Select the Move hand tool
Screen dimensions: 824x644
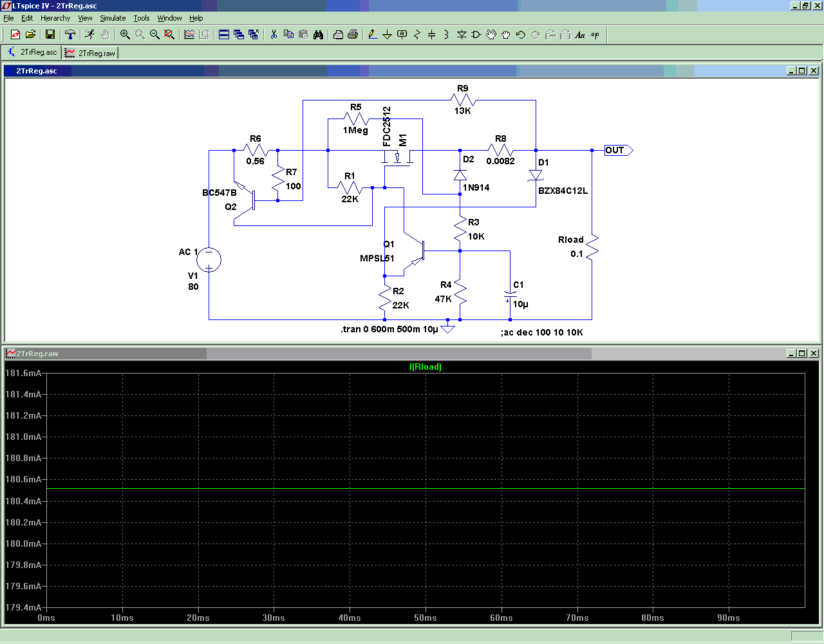click(x=491, y=34)
